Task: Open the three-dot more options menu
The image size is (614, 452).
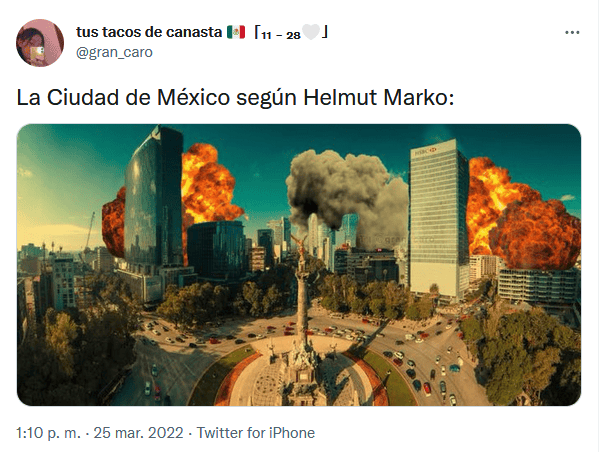Action: (x=572, y=33)
